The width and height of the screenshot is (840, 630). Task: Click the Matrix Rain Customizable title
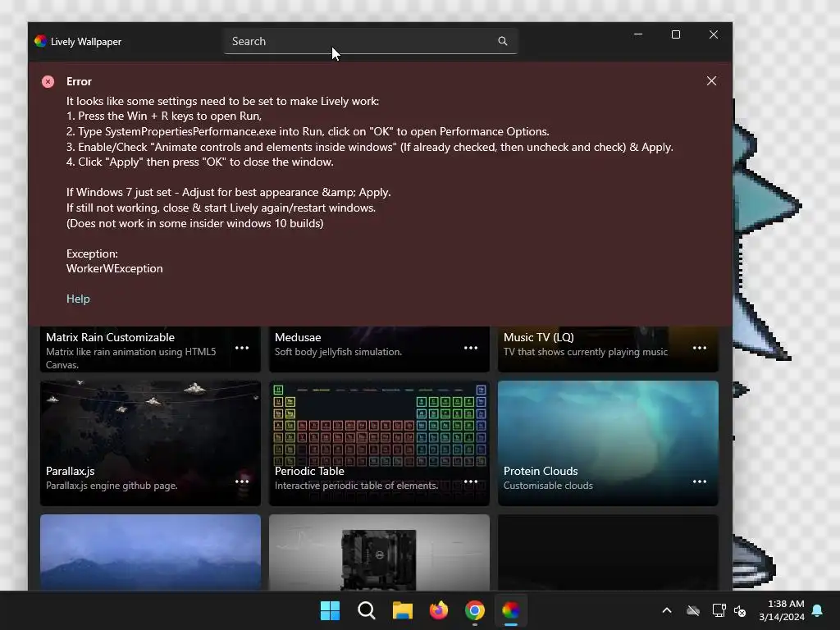111,337
